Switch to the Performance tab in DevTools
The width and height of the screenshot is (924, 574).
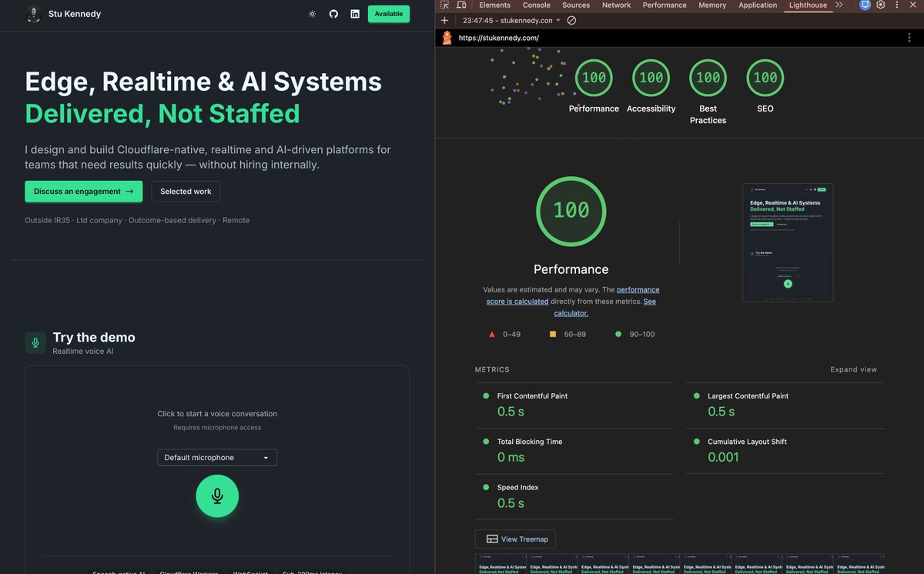665,5
